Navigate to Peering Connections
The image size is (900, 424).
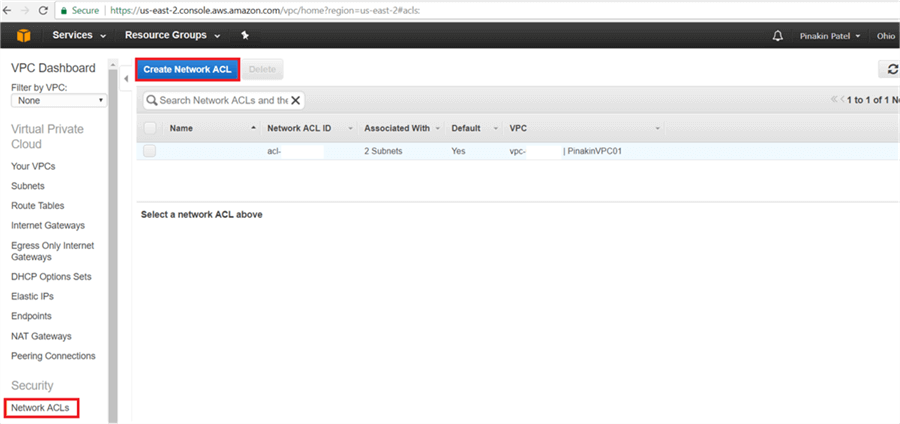point(53,356)
